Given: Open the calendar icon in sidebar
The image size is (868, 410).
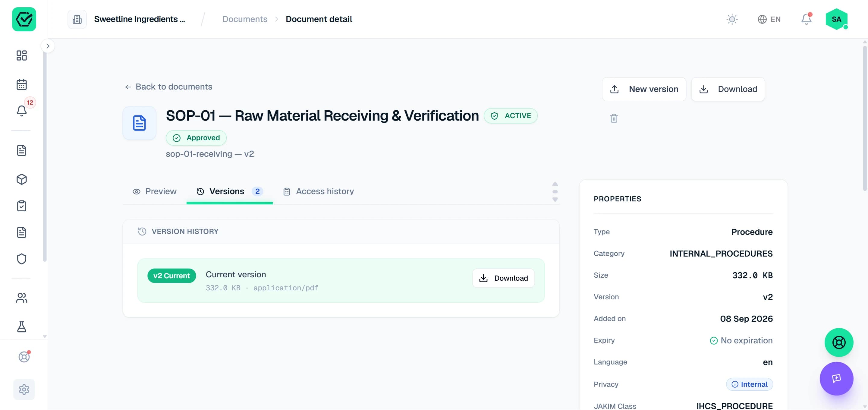Looking at the screenshot, I should tap(22, 84).
